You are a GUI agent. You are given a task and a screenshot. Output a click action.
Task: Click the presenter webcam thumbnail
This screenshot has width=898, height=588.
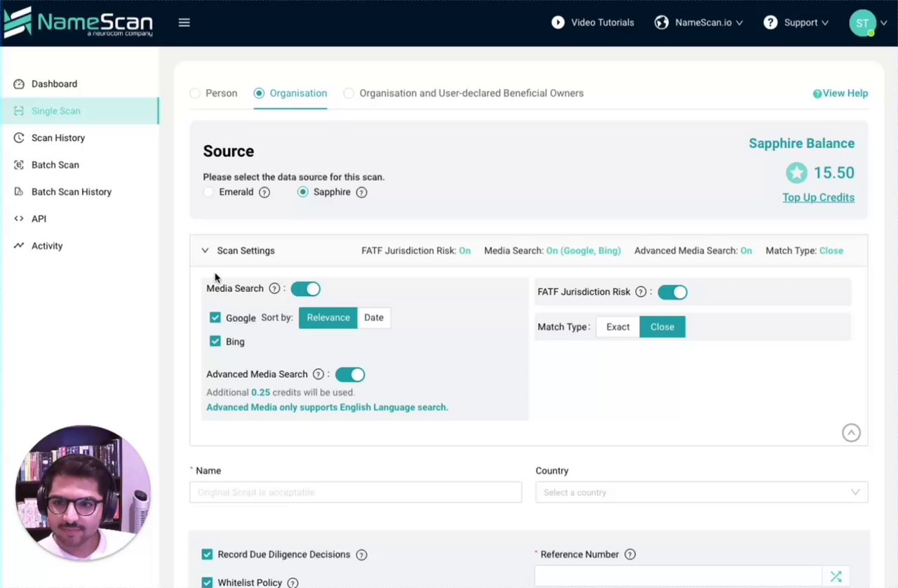tap(83, 493)
